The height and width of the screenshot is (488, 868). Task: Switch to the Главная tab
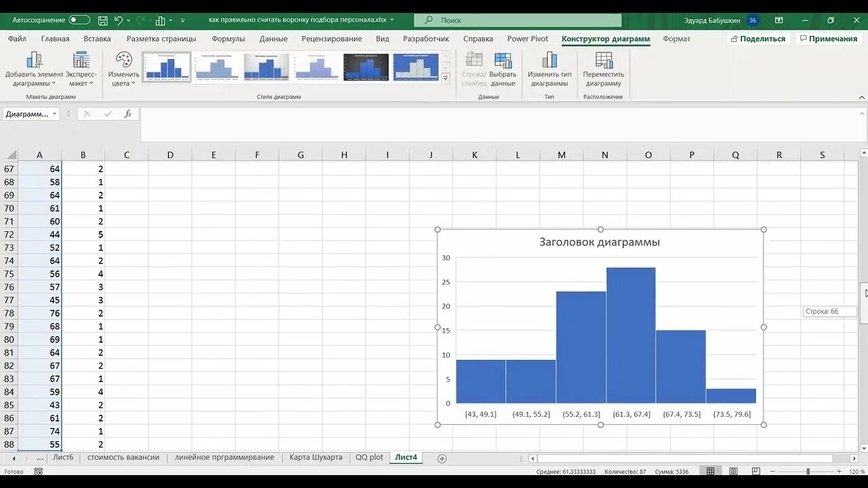(55, 39)
